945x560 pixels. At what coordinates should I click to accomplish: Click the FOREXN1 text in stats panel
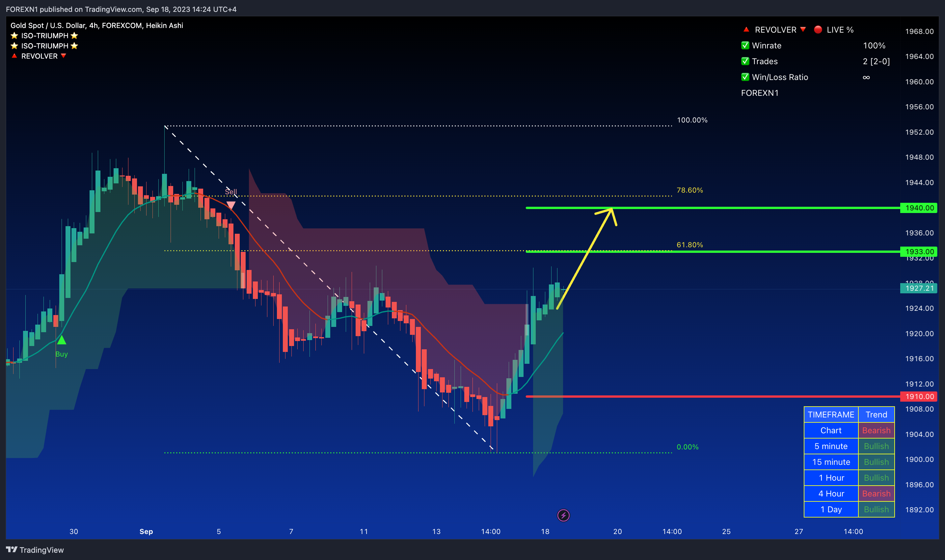(760, 93)
